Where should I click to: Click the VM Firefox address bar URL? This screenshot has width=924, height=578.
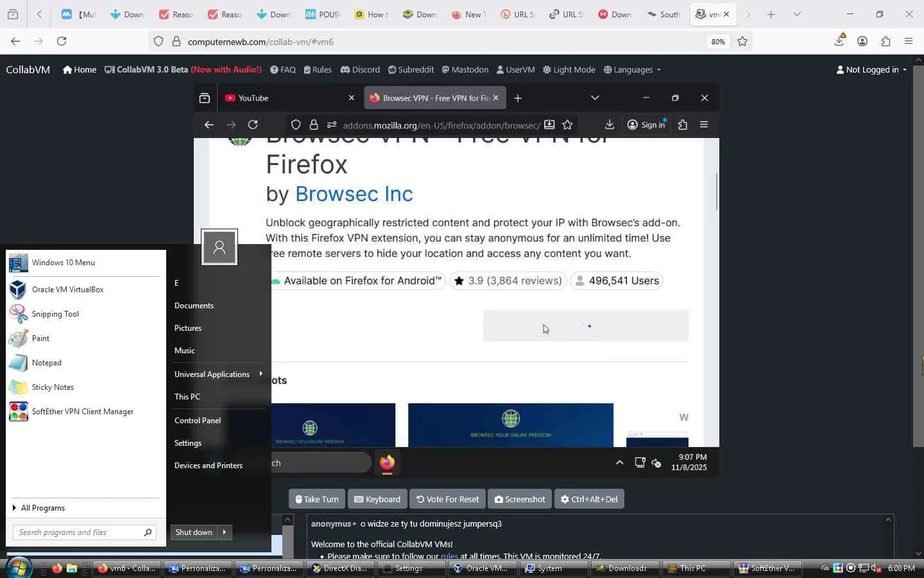(441, 125)
